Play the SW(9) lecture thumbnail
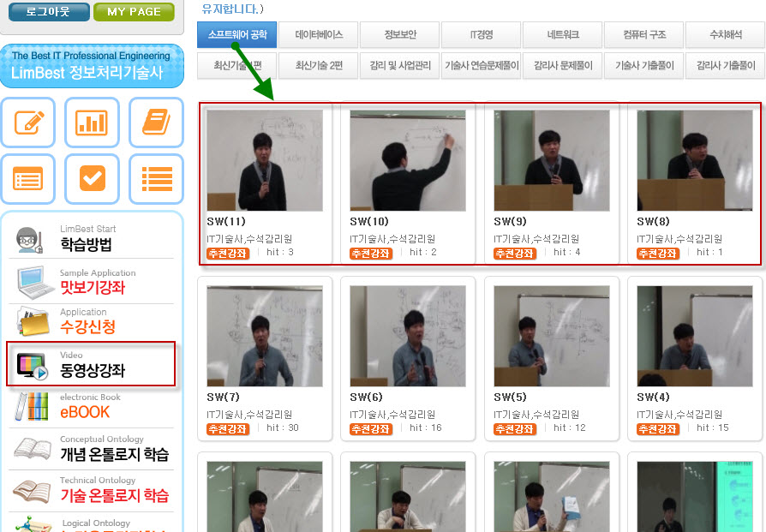Screen dimensions: 766x532 pos(552,160)
